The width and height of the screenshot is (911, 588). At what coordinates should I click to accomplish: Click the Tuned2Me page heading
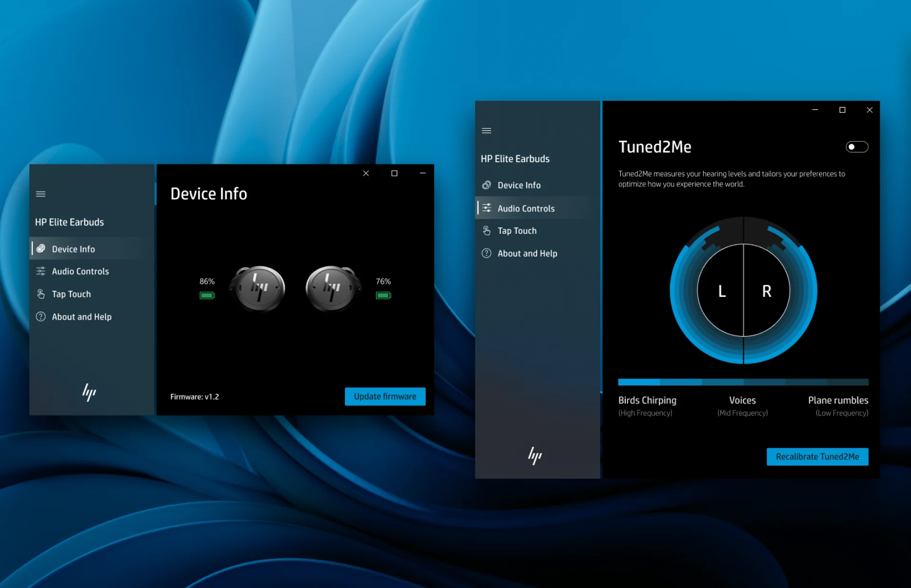point(655,147)
